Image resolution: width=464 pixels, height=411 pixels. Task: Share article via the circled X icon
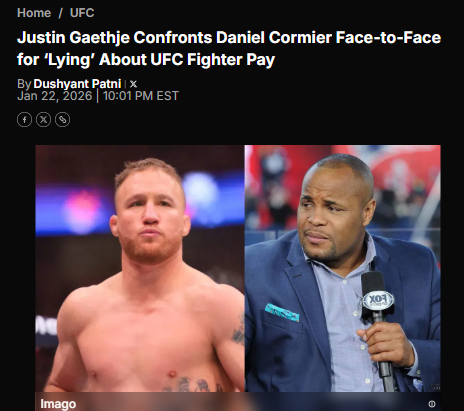coord(43,120)
